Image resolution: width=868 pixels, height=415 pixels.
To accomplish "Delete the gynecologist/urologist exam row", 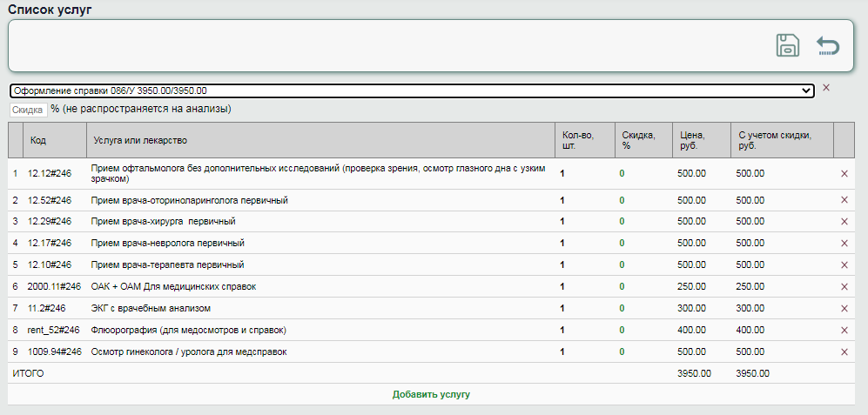I will click(844, 351).
